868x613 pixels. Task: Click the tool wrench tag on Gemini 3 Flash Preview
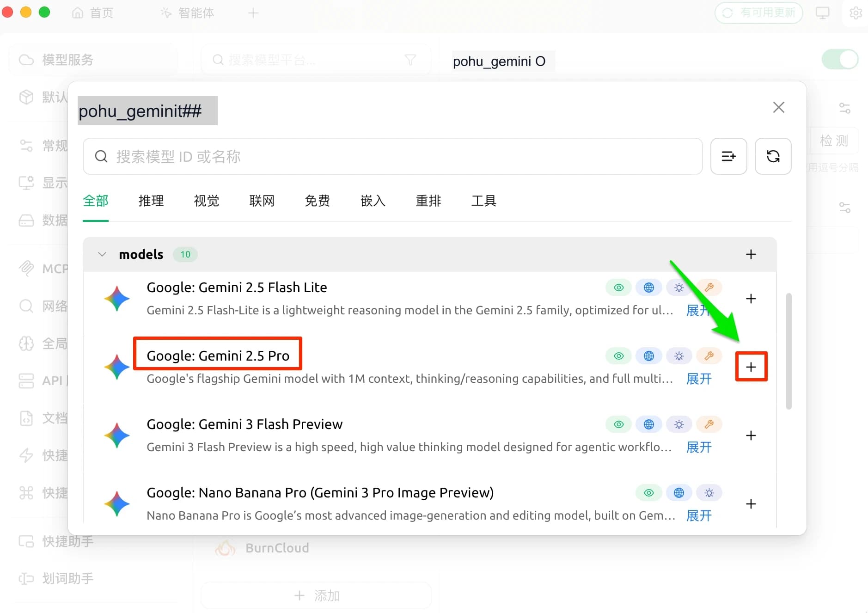coord(709,424)
